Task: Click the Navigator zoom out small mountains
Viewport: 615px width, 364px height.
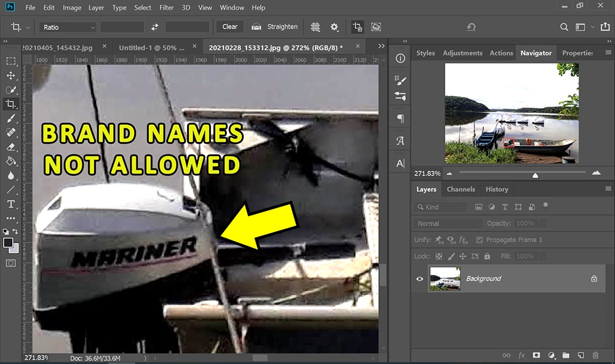Action: 450,173
